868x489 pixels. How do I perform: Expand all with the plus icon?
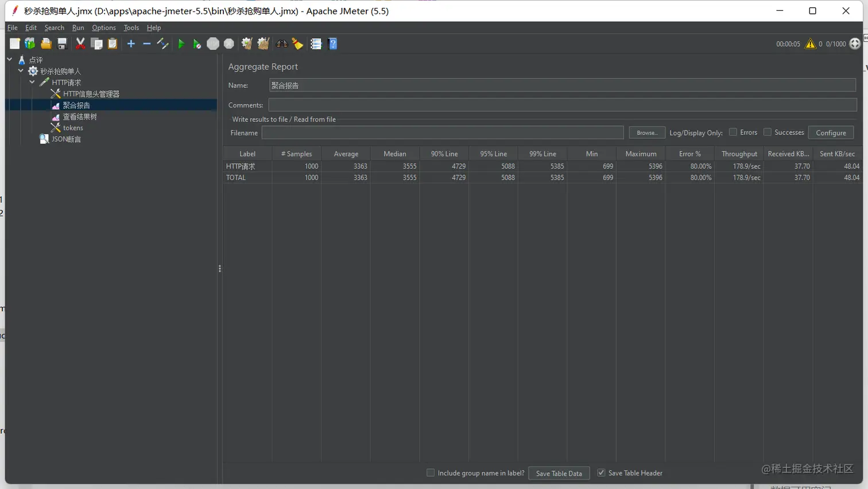click(x=131, y=44)
